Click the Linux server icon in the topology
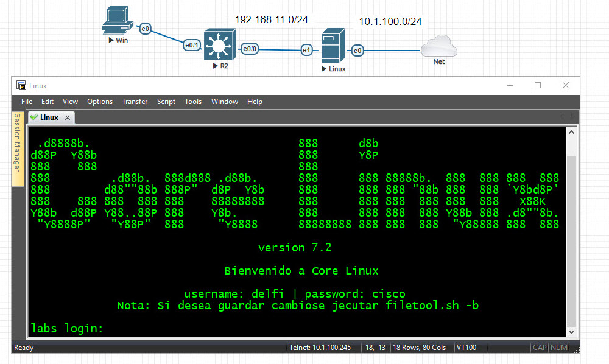Viewport: 609px width, 364px height. point(334,47)
